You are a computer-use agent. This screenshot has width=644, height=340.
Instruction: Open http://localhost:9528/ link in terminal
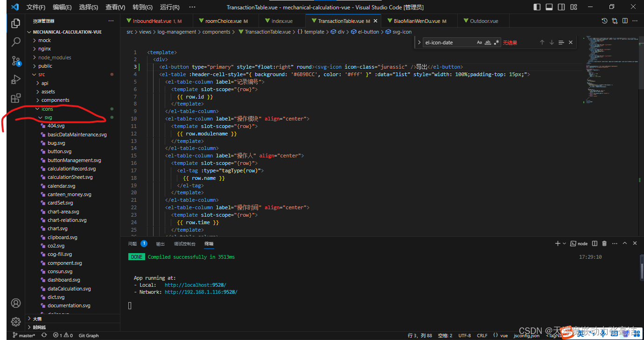196,285
